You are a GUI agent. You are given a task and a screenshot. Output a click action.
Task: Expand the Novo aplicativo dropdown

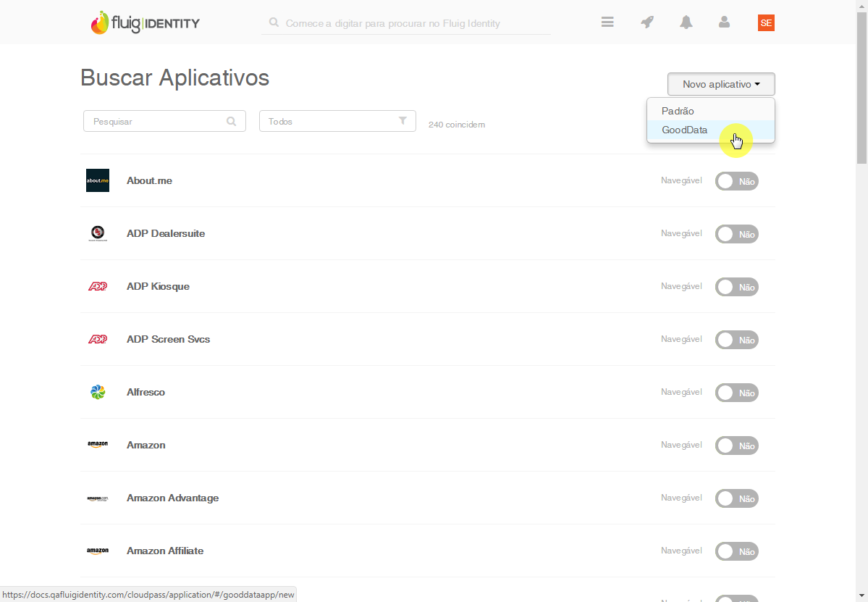721,84
